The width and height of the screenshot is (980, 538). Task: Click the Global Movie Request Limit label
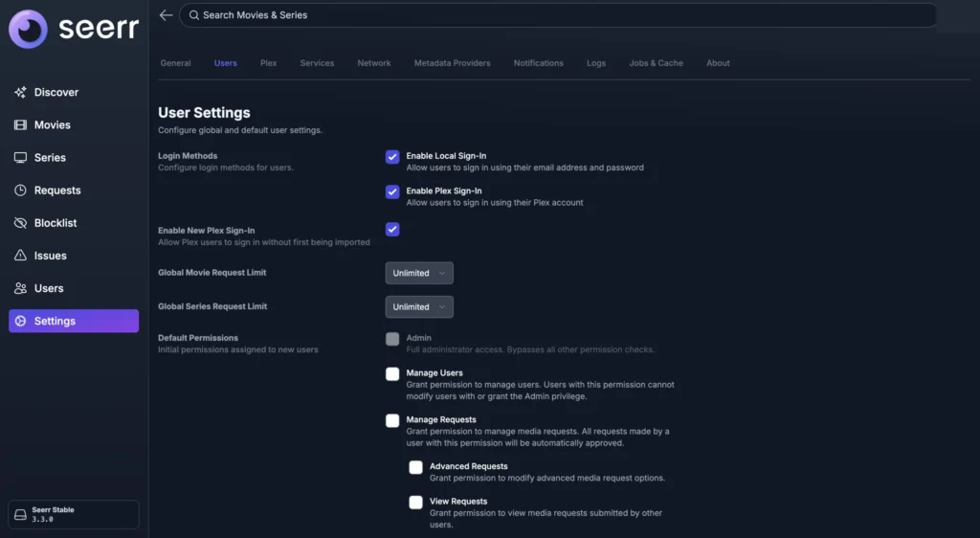[x=212, y=273]
